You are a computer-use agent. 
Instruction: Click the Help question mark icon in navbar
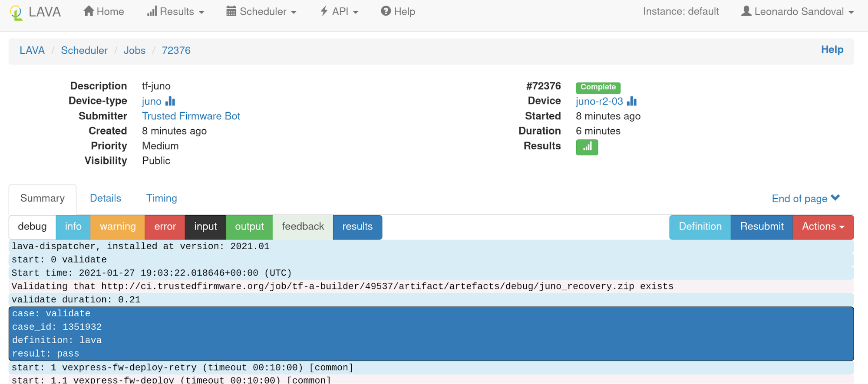(x=386, y=11)
